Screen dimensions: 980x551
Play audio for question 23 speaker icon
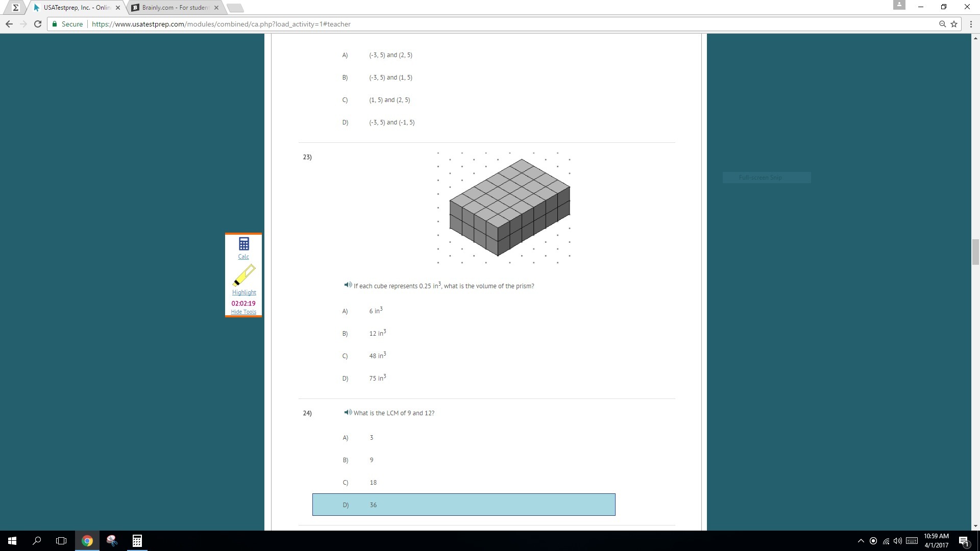pyautogui.click(x=348, y=285)
